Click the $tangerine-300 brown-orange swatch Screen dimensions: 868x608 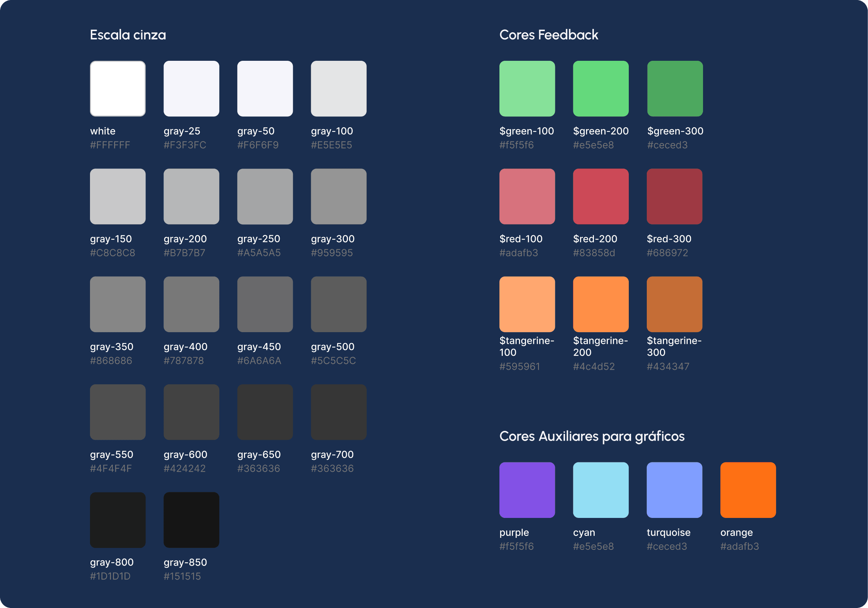(675, 304)
